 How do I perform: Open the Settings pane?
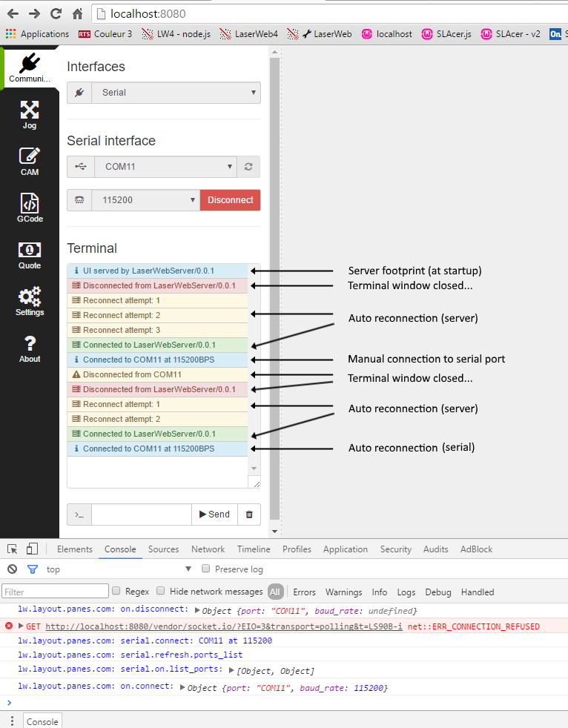click(30, 301)
